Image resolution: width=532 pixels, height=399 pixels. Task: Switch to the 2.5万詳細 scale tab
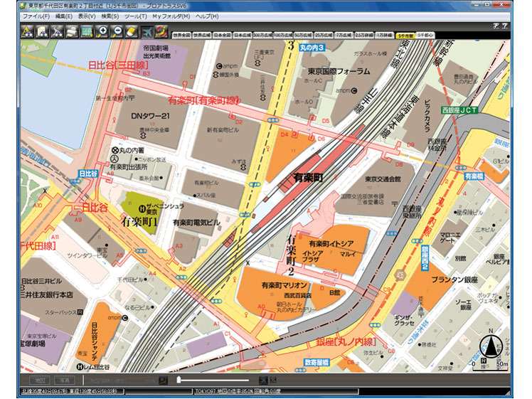click(x=364, y=36)
